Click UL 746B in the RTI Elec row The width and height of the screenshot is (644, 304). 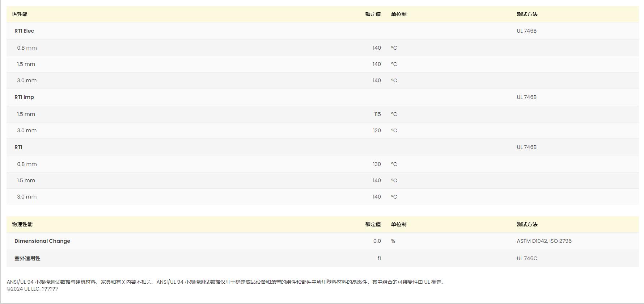[x=526, y=31]
